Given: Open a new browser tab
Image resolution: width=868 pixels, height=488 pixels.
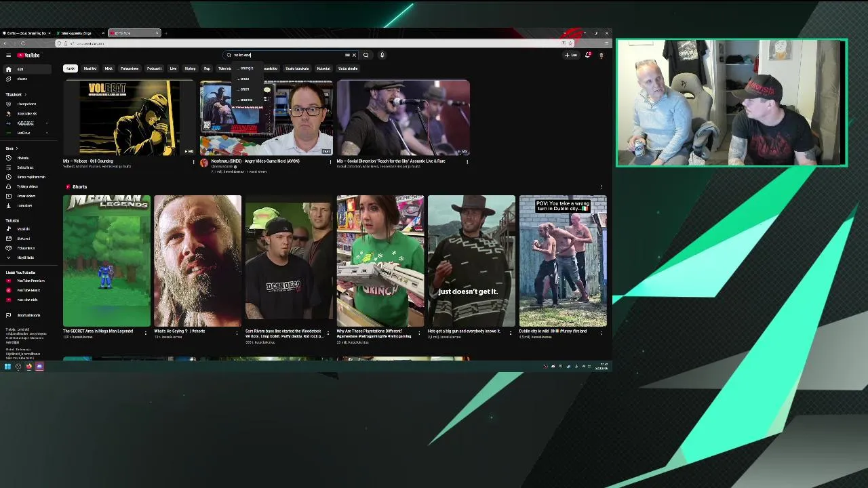Looking at the screenshot, I should (x=166, y=33).
